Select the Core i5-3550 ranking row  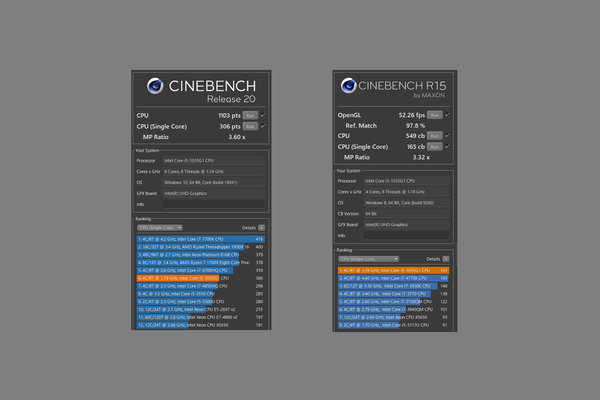(x=201, y=294)
